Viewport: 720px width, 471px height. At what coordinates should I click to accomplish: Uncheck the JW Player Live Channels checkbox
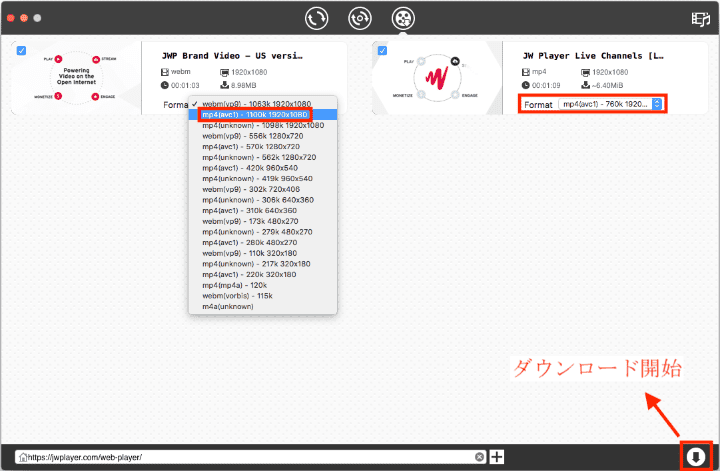tap(382, 50)
